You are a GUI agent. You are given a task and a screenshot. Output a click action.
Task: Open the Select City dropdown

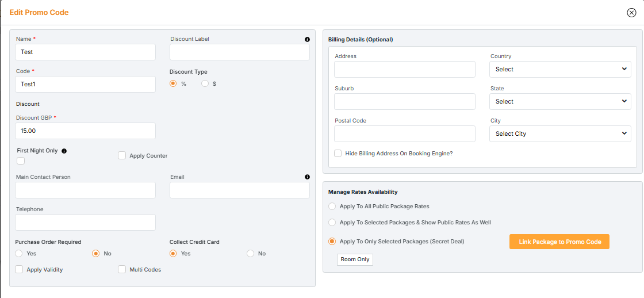(560, 133)
